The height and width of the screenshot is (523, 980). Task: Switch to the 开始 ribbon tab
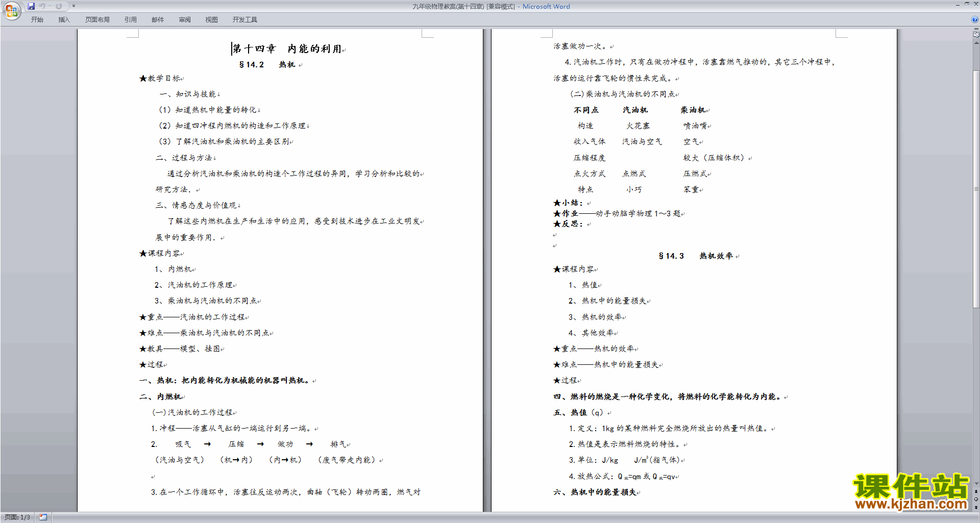pos(37,19)
